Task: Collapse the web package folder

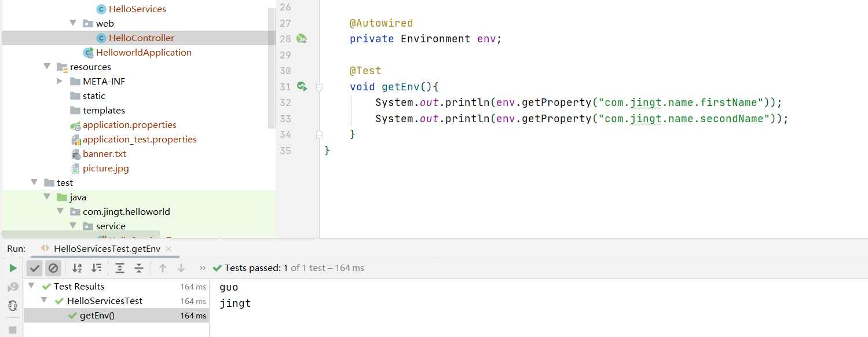Action: click(73, 23)
